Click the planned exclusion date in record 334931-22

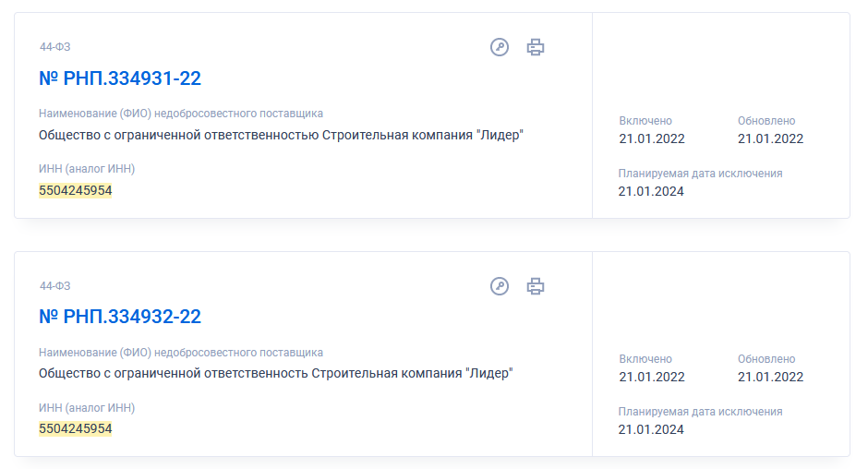[x=651, y=192]
